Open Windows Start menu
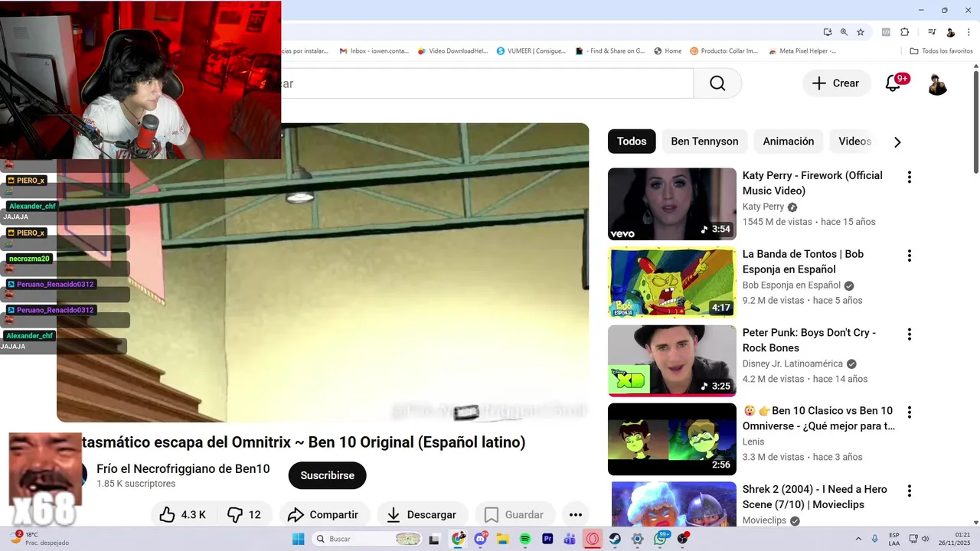Viewport: 980px width, 551px height. (x=299, y=539)
